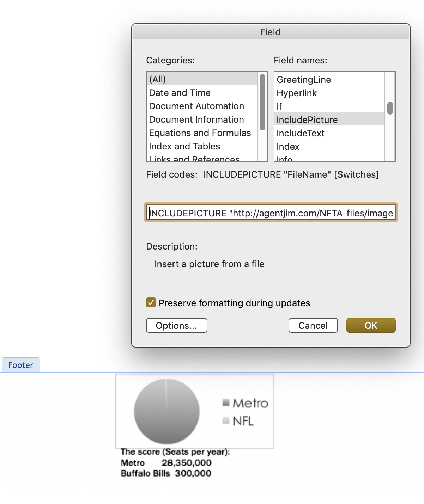The height and width of the screenshot is (504, 424).
Task: Click the Categories list scrollbar thumb
Action: [262, 102]
